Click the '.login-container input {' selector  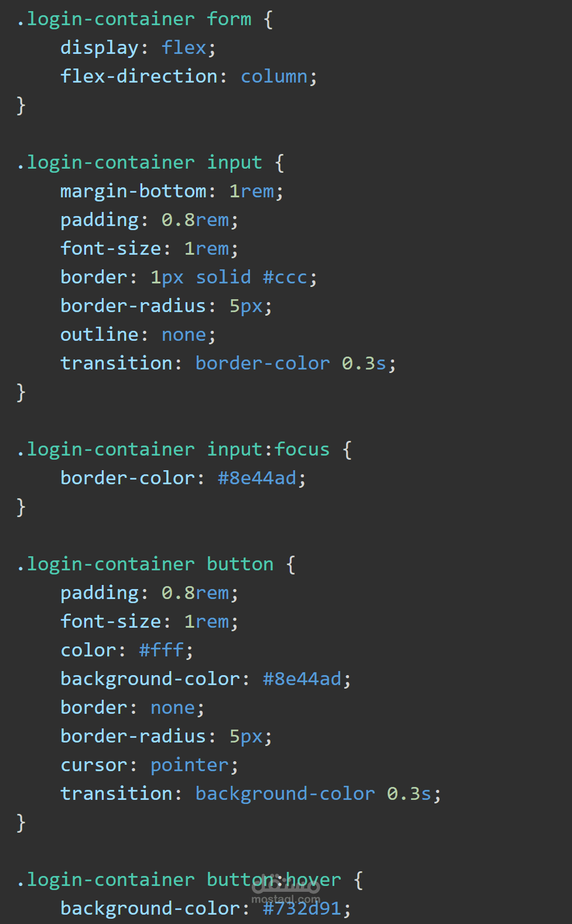(150, 163)
